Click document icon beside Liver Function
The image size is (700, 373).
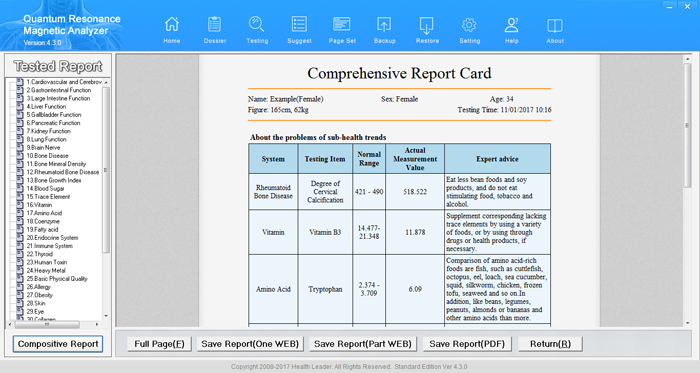pos(20,106)
